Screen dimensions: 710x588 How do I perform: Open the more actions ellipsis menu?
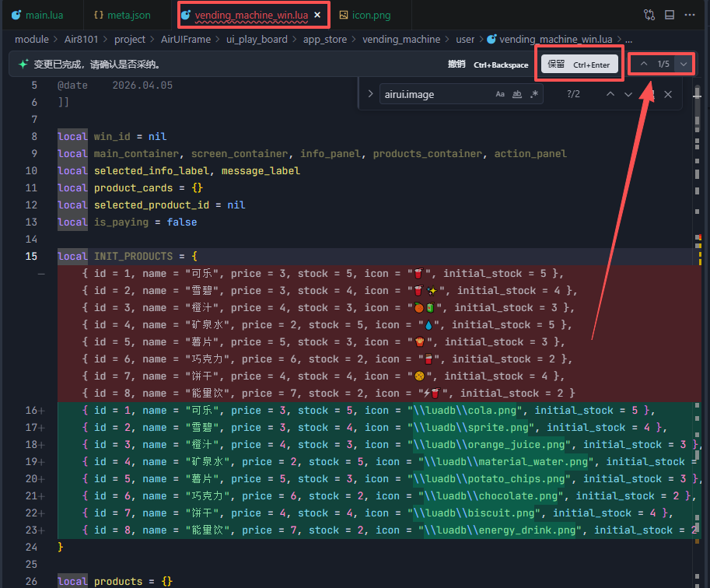[690, 15]
